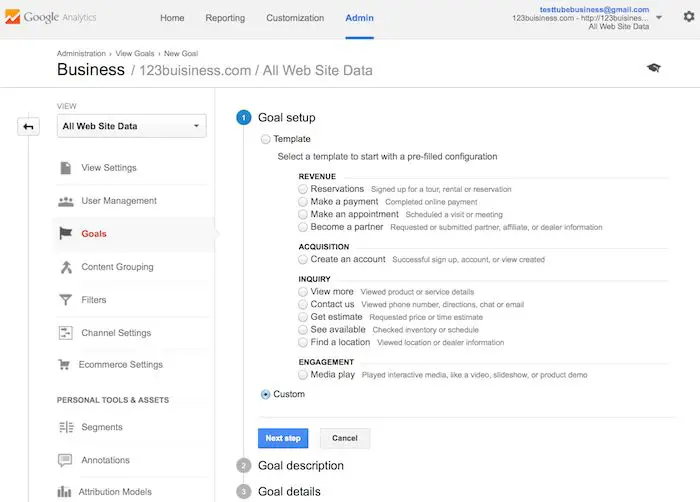Screen dimensions: 700x502
Task: Expand the Goal description step
Action: 300,465
